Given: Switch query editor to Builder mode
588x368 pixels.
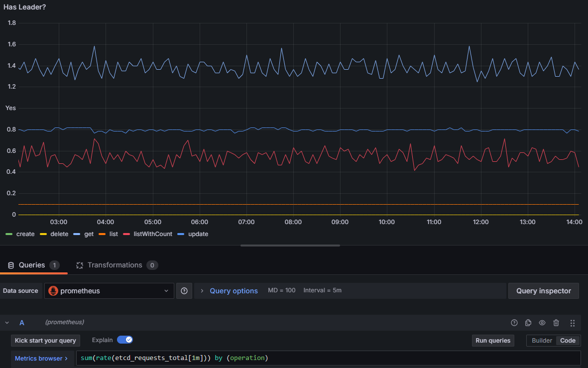Looking at the screenshot, I should click(542, 341).
